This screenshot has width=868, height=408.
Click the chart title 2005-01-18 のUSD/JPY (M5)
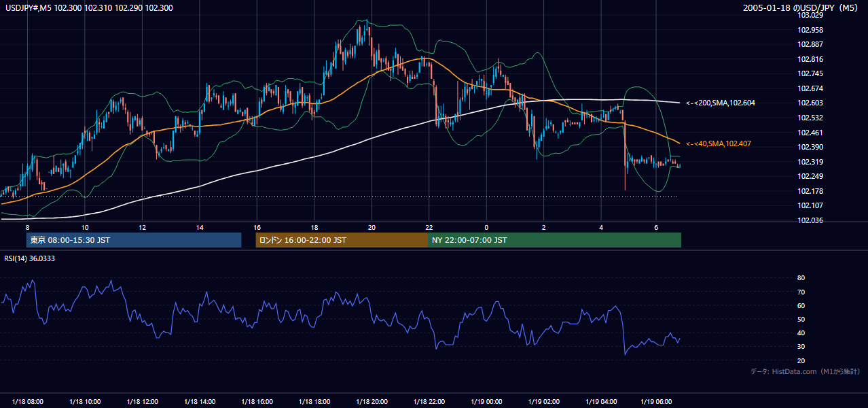801,7
